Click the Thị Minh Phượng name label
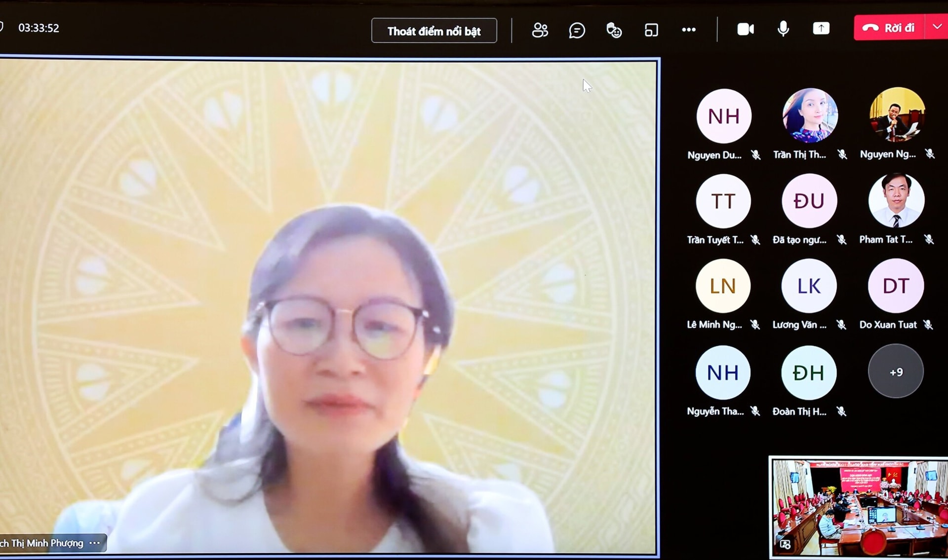The image size is (948, 560). click(41, 543)
